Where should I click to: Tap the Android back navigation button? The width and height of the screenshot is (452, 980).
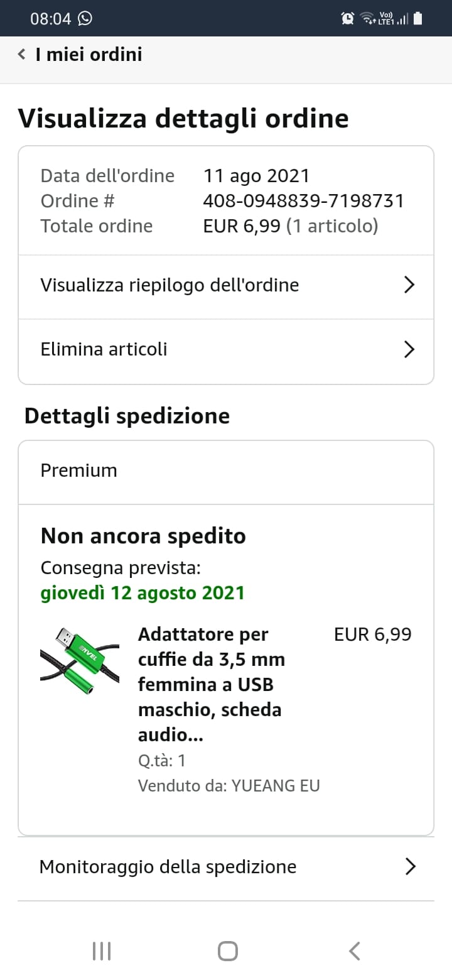pos(355,951)
